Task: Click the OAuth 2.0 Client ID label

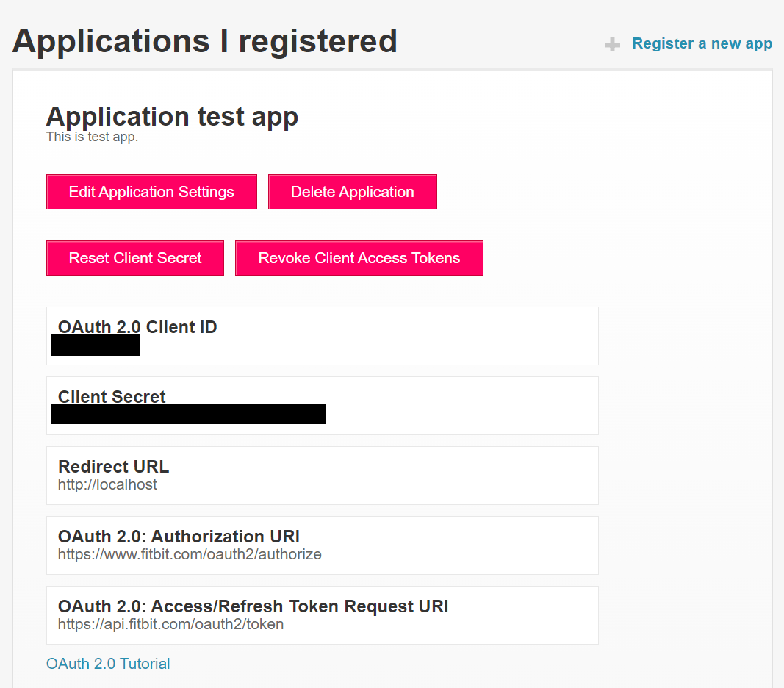Action: pyautogui.click(x=137, y=327)
